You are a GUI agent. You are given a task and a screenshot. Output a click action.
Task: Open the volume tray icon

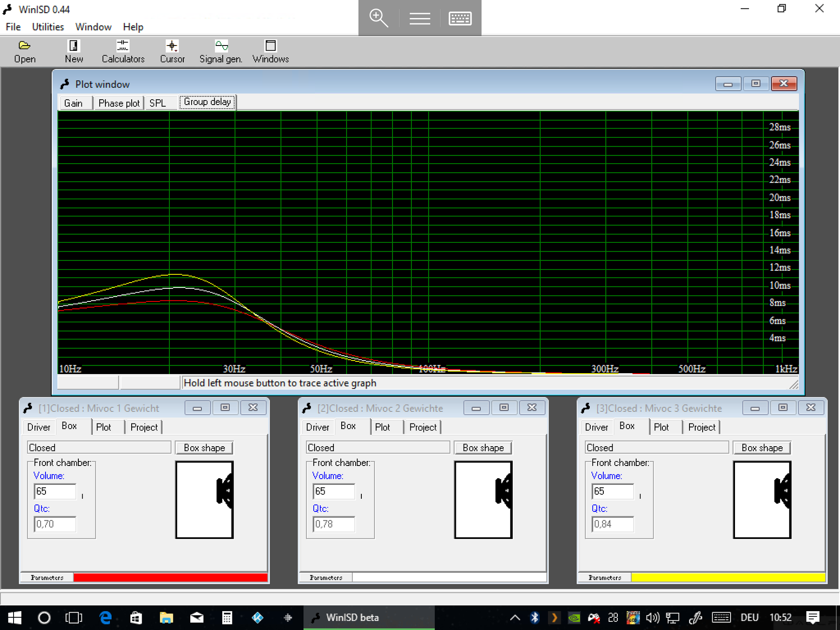coord(652,617)
